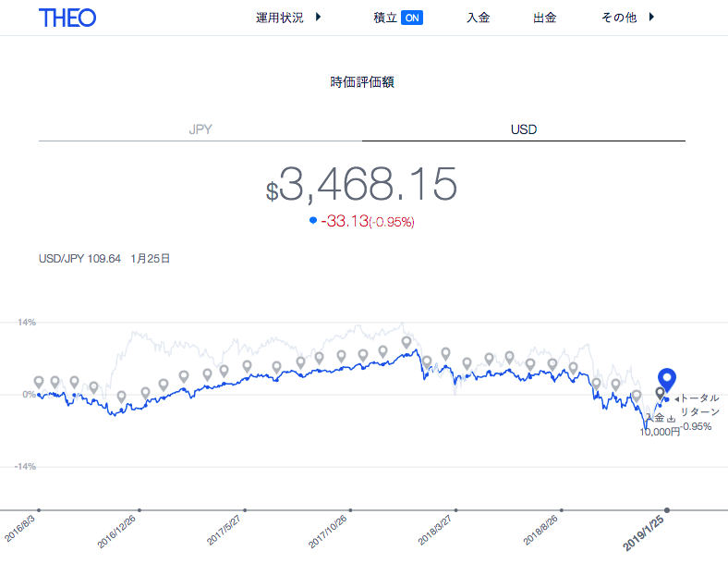Click the dark gray deposit pin marker
Viewport: 728px width, 563px height.
660,394
